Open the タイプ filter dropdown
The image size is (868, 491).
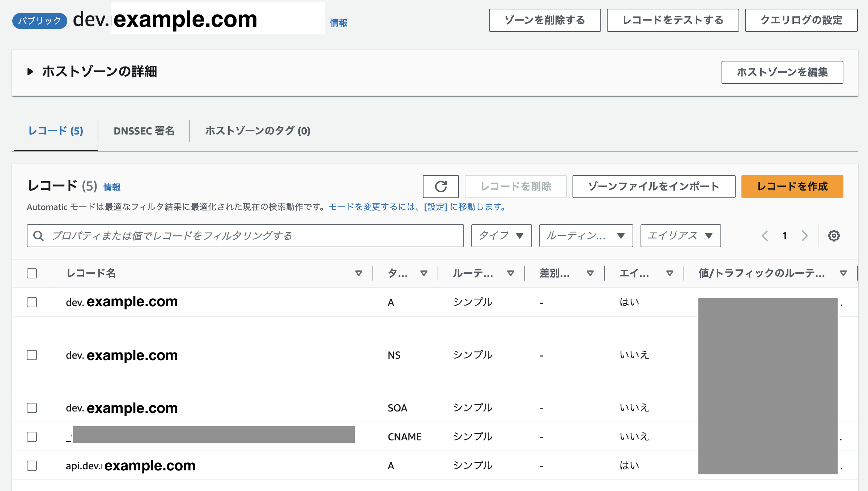coord(501,235)
